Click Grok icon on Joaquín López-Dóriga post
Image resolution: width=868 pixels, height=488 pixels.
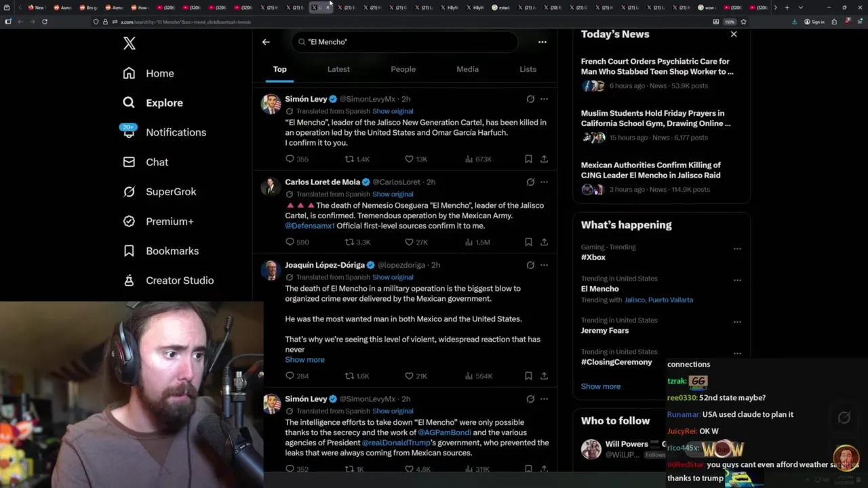tap(530, 265)
